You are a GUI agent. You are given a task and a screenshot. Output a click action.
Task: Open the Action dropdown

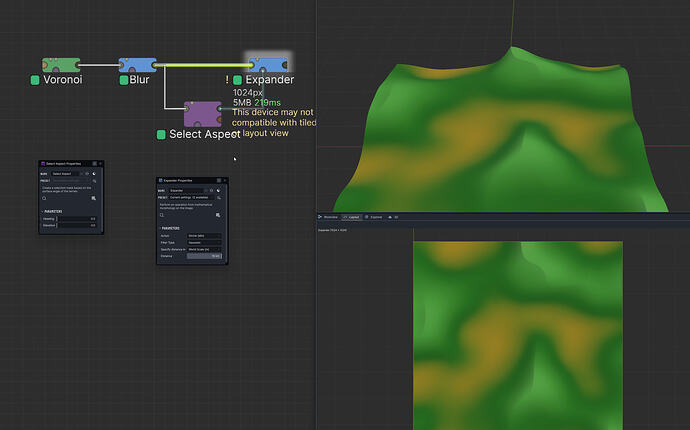(x=204, y=236)
